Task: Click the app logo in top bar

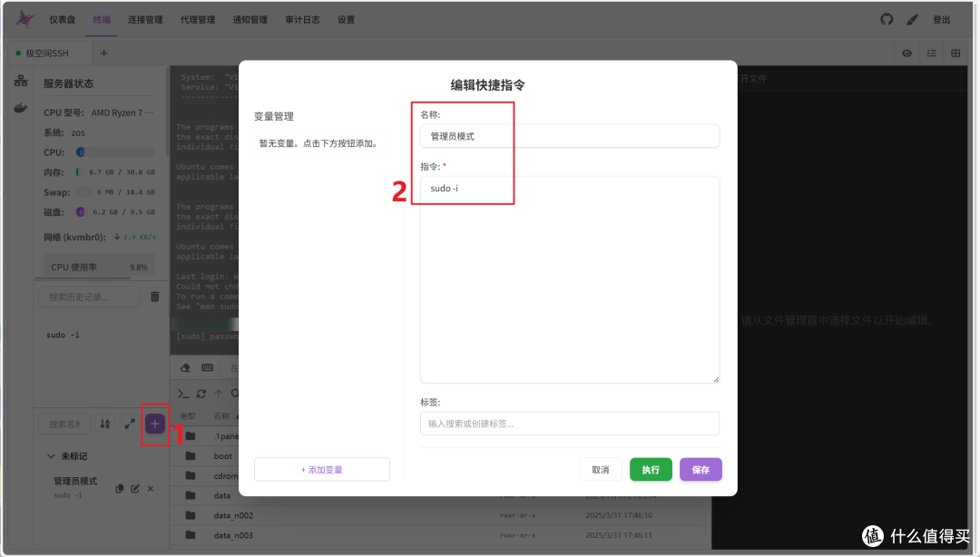Action: [24, 19]
